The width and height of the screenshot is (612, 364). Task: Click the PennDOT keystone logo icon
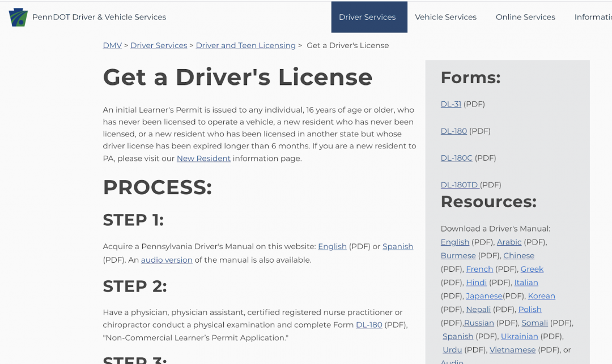(x=18, y=18)
